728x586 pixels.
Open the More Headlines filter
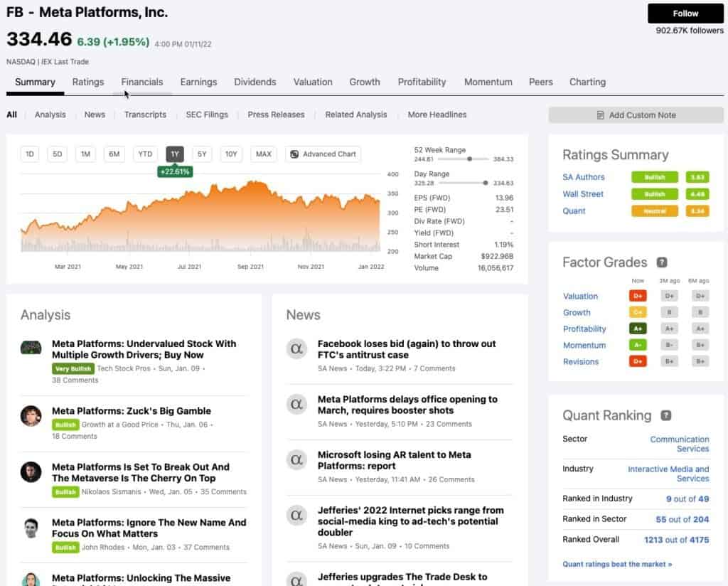[437, 114]
